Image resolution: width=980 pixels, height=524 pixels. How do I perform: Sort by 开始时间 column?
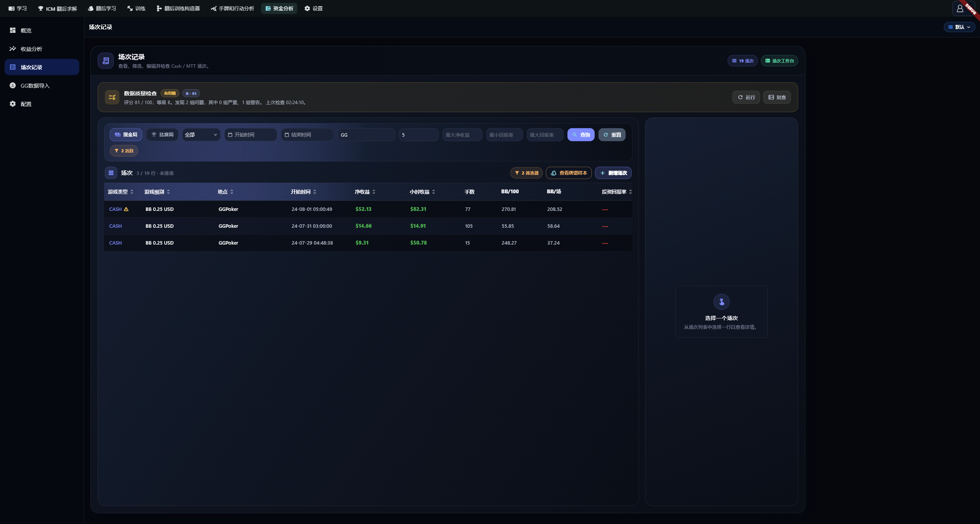point(303,192)
